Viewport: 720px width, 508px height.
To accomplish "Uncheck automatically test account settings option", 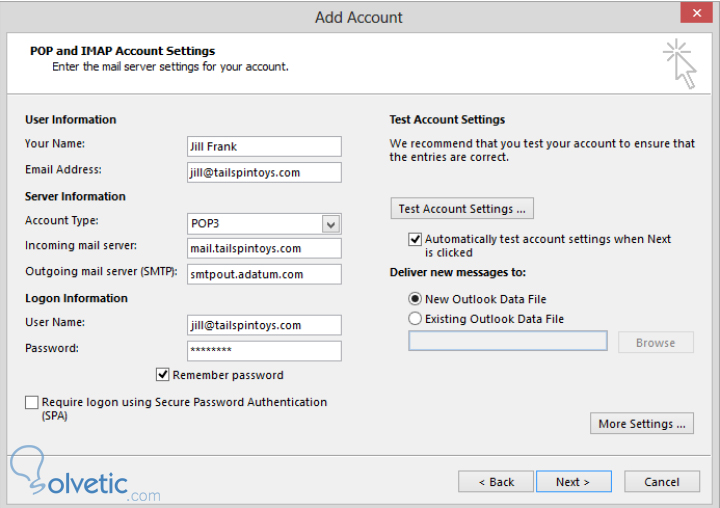I will pos(415,240).
